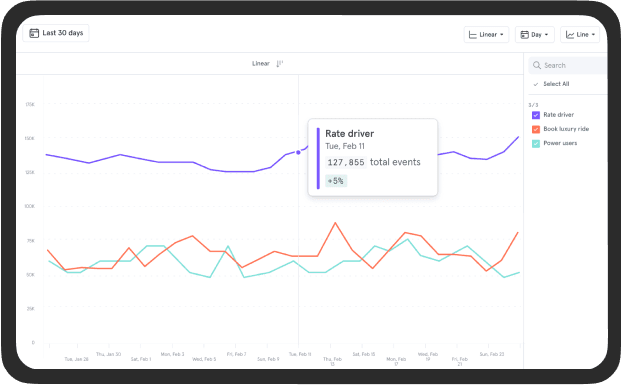Click the magnifier search icon
The image size is (622, 385).
click(537, 65)
